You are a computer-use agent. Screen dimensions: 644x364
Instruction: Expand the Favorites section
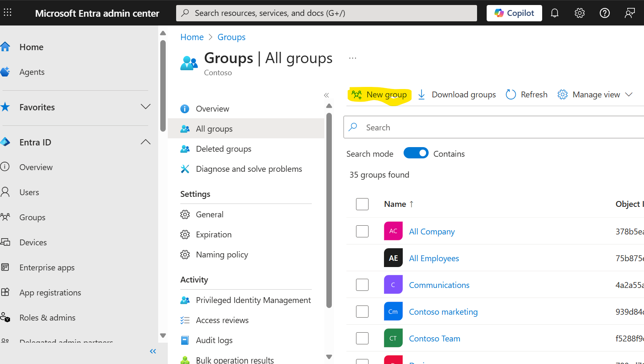coord(146,107)
